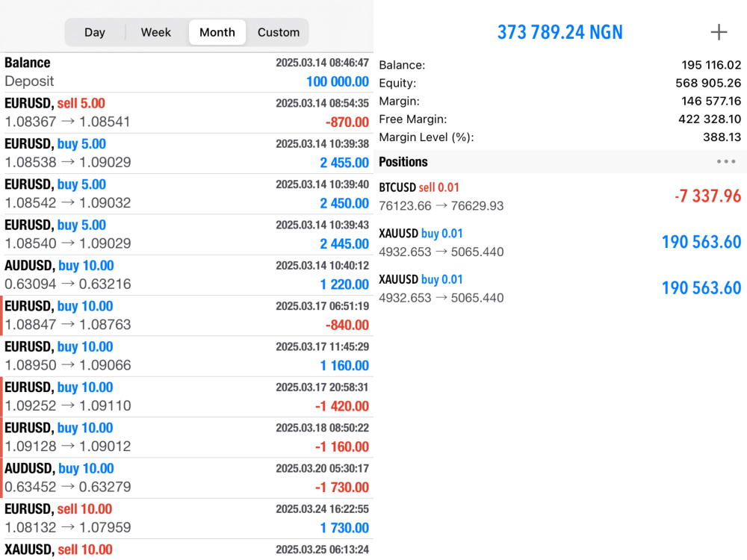Select EURUSD buy trade showing -1 420.00
Viewport: 747px width, 560px height.
(187, 396)
